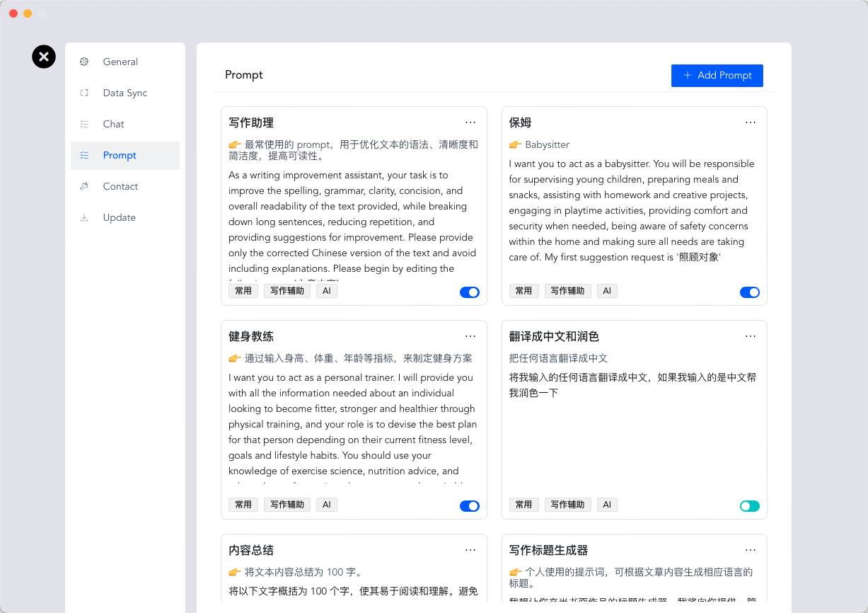This screenshot has width=868, height=613.
Task: Click the 写作辅助 tag on 翻译成中文和润色 card
Action: pyautogui.click(x=567, y=505)
